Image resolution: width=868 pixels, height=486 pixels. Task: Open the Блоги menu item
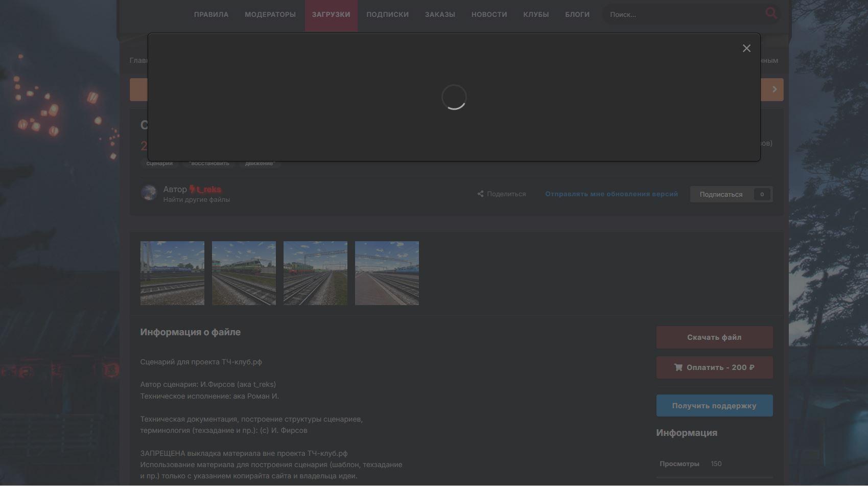[x=577, y=15]
